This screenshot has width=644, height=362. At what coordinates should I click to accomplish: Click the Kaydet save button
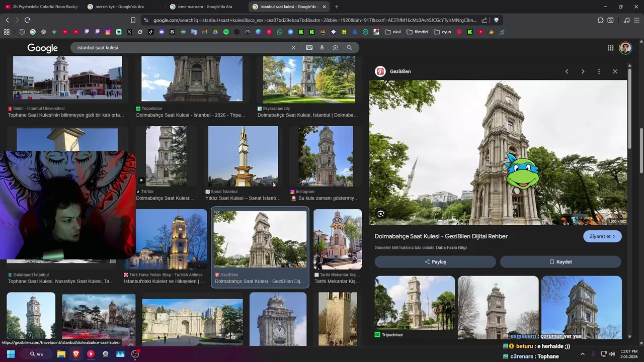[560, 261]
